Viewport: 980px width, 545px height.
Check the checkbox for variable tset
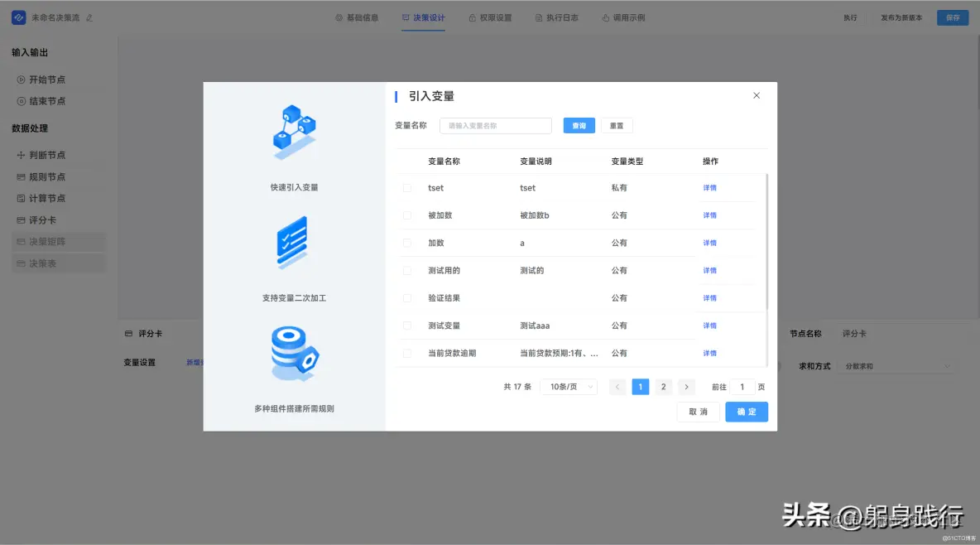(406, 187)
